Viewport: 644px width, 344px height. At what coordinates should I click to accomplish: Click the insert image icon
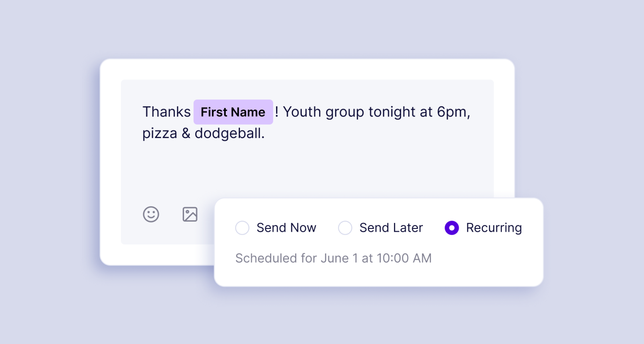(x=190, y=214)
